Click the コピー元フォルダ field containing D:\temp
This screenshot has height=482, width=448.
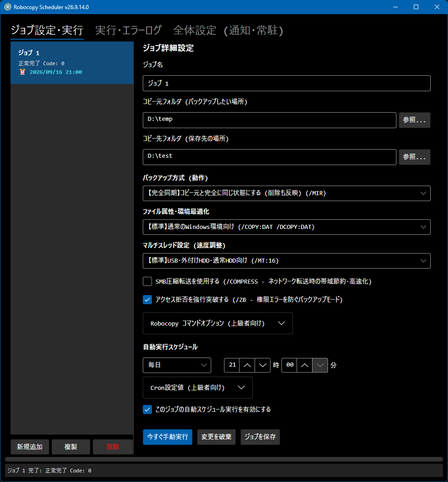[x=269, y=120]
